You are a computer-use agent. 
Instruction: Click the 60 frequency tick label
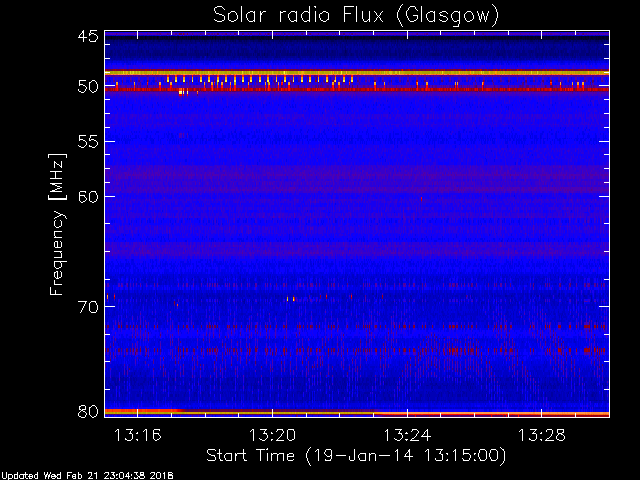coord(88,197)
